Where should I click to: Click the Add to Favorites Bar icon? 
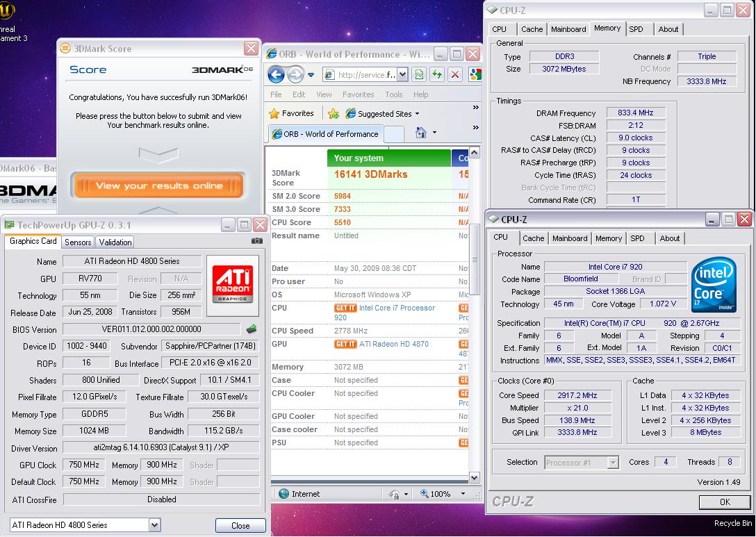click(333, 114)
